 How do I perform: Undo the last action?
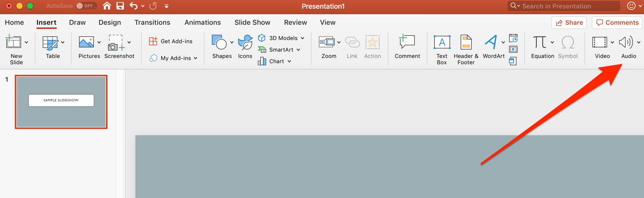[x=134, y=6]
